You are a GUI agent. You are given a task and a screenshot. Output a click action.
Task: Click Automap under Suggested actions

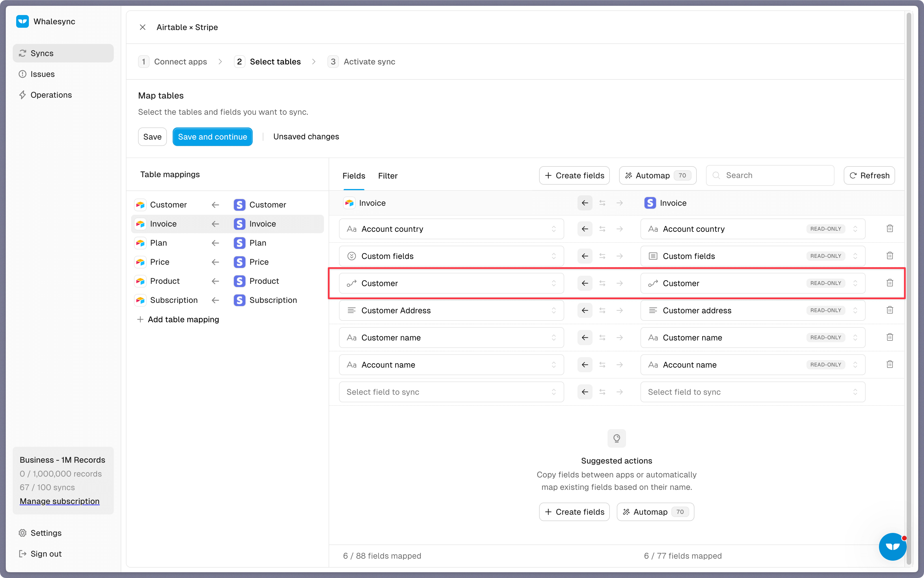pos(655,512)
